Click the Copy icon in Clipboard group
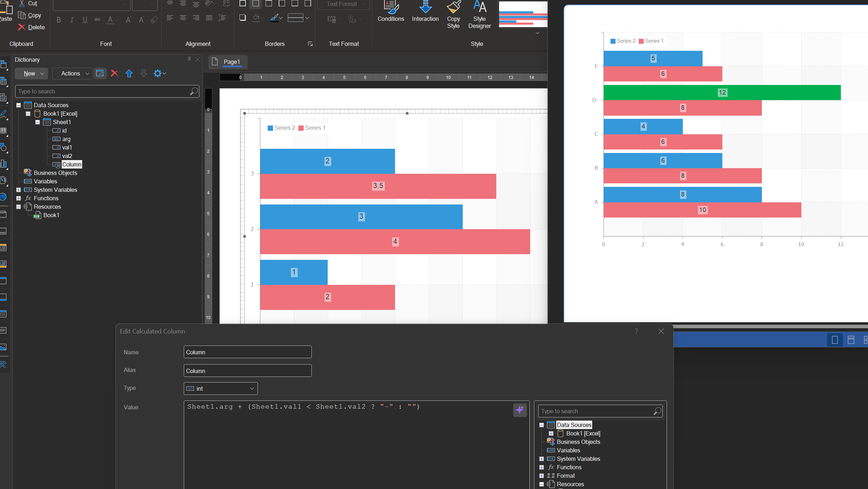Image resolution: width=868 pixels, height=489 pixels. click(x=22, y=15)
